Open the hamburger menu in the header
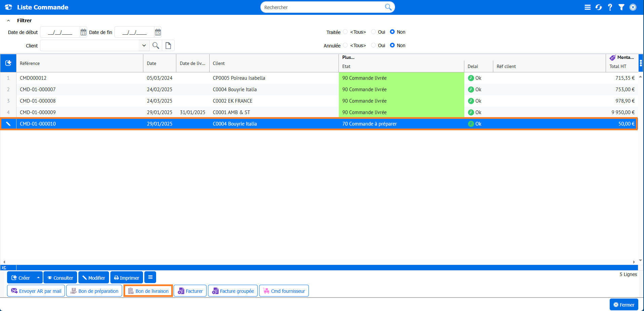 [587, 7]
